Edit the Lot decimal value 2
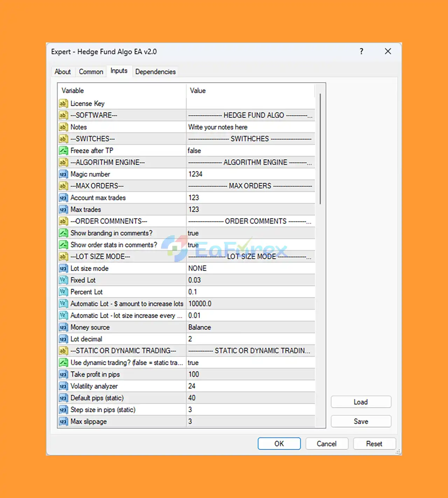Screen dimensions: 448x498 click(251, 339)
